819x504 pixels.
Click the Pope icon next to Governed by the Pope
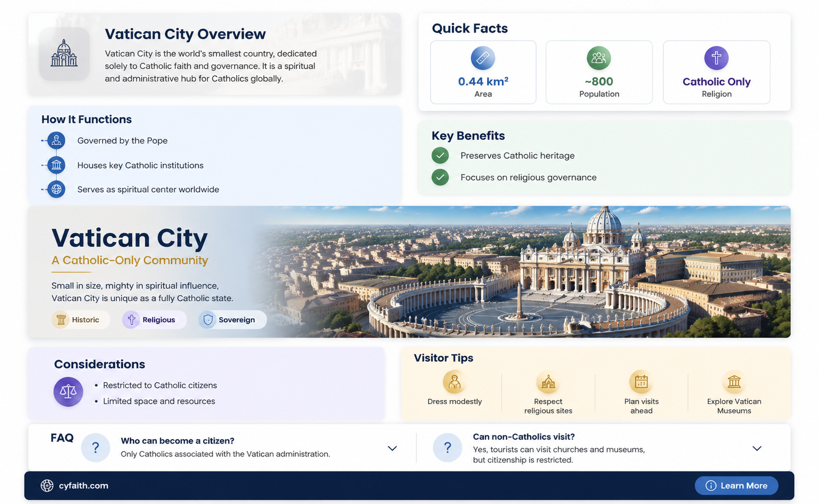click(56, 140)
